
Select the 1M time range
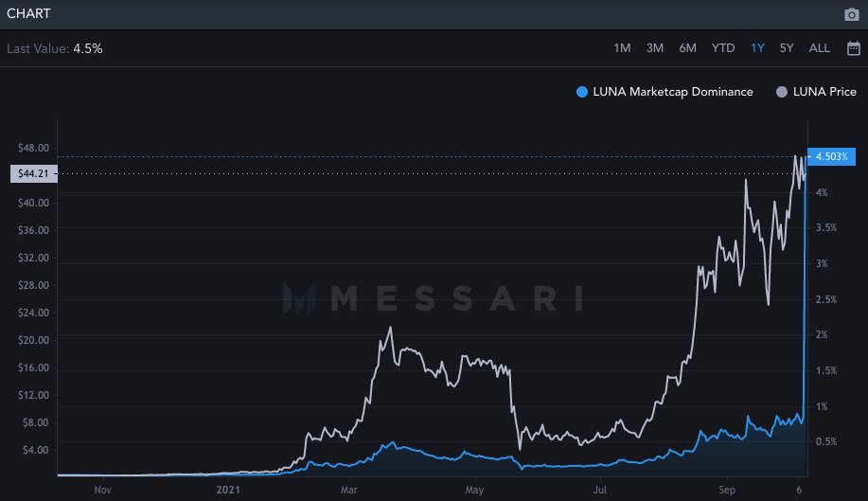click(x=622, y=48)
